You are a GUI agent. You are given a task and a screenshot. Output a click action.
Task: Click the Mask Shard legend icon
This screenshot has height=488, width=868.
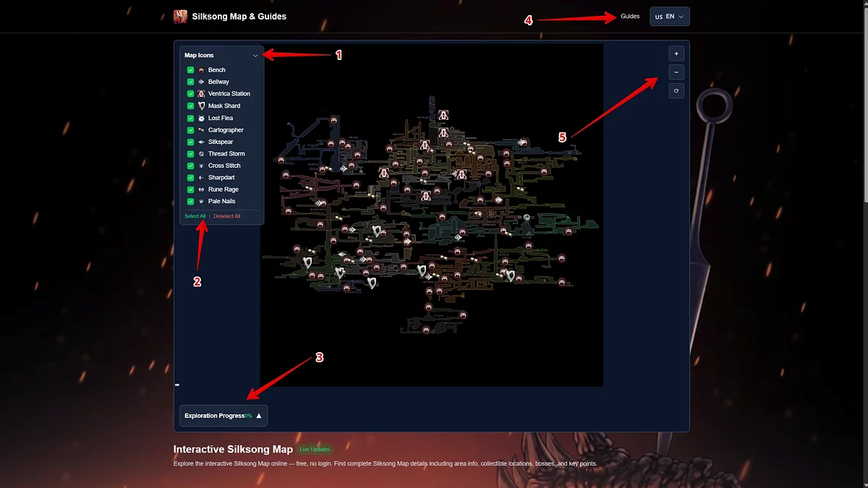pyautogui.click(x=201, y=106)
